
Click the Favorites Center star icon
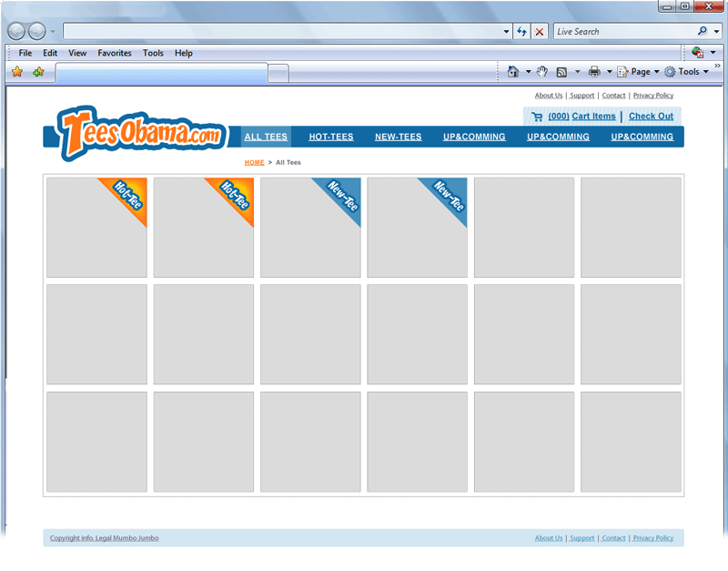click(17, 72)
